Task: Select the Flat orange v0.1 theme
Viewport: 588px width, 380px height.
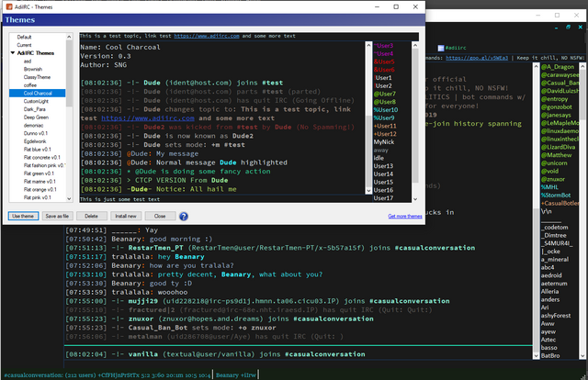Action: (x=40, y=190)
